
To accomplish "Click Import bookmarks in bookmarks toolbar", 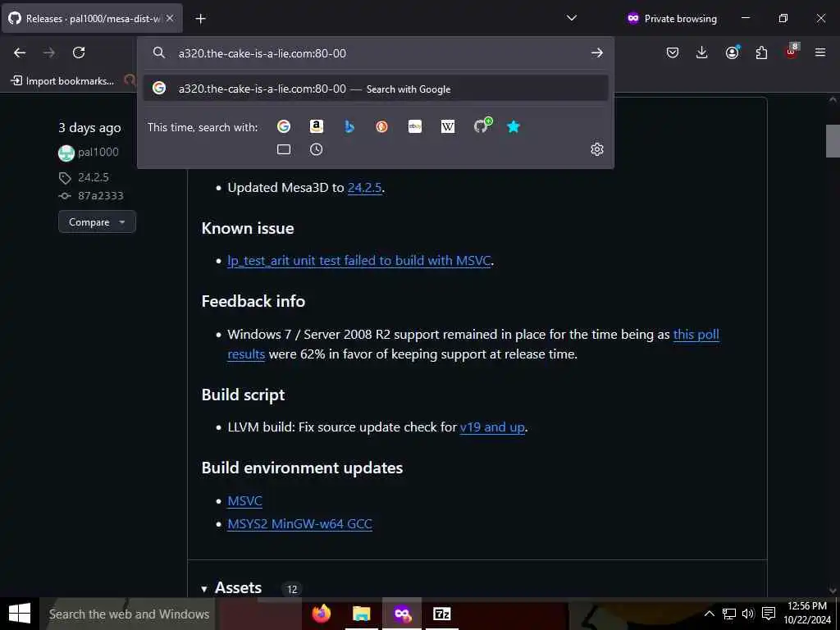I will pos(62,81).
